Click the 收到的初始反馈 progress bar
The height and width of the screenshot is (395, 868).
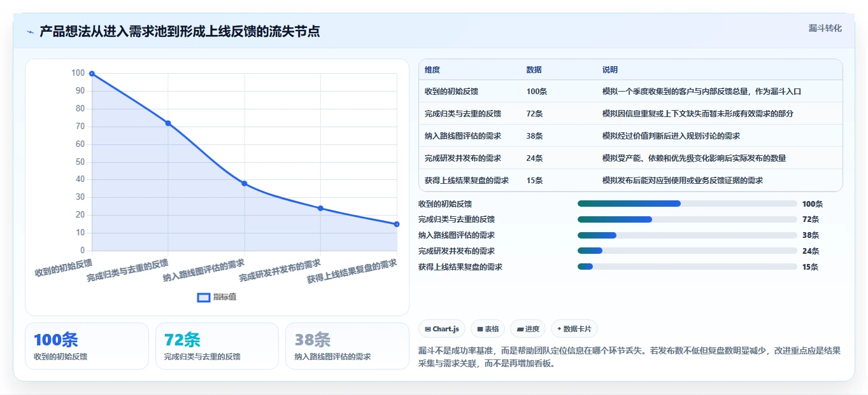point(687,204)
